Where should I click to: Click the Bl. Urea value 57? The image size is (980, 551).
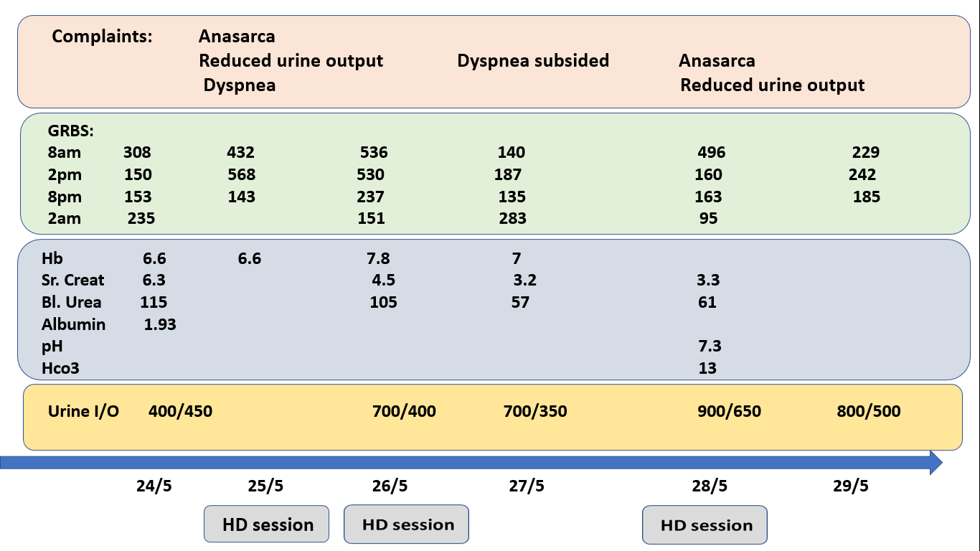pyautogui.click(x=520, y=303)
